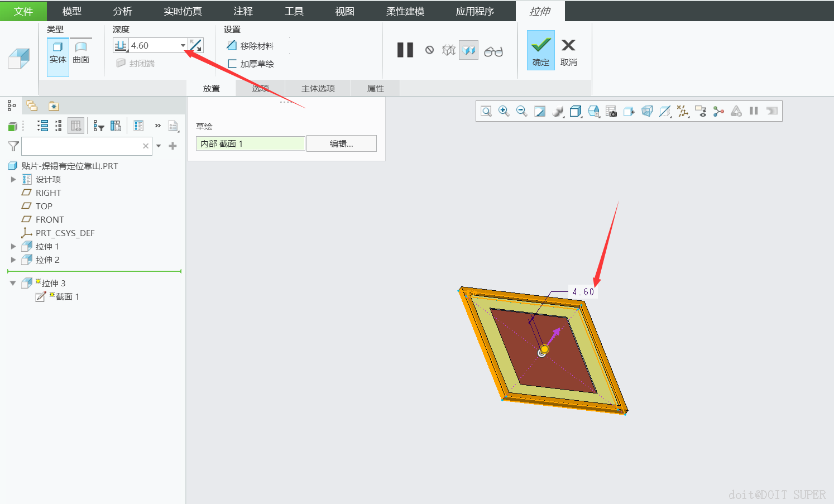The image size is (834, 504).
Task: Open the 属性 properties tab
Action: pos(376,88)
